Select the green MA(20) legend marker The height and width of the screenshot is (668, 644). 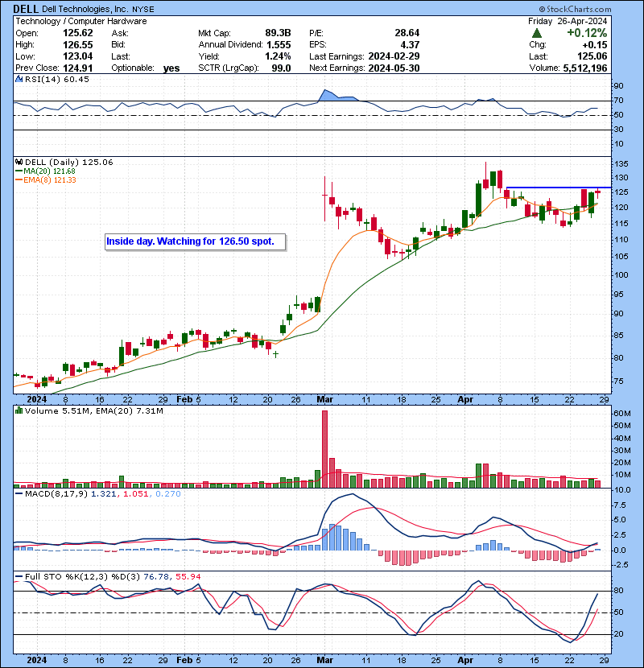[x=19, y=171]
